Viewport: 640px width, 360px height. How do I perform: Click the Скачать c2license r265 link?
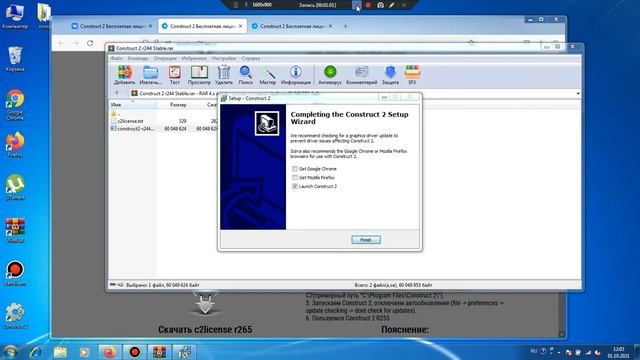pyautogui.click(x=205, y=329)
